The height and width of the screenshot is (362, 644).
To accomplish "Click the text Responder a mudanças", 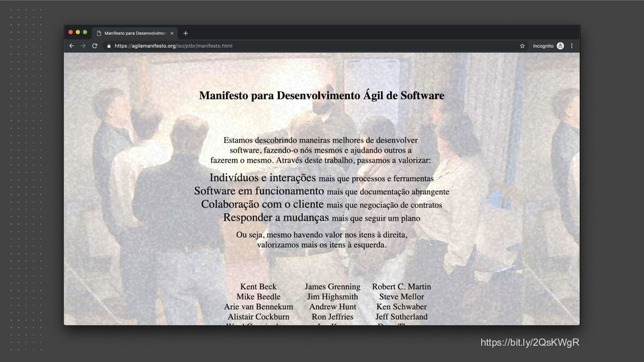I will 276,217.
